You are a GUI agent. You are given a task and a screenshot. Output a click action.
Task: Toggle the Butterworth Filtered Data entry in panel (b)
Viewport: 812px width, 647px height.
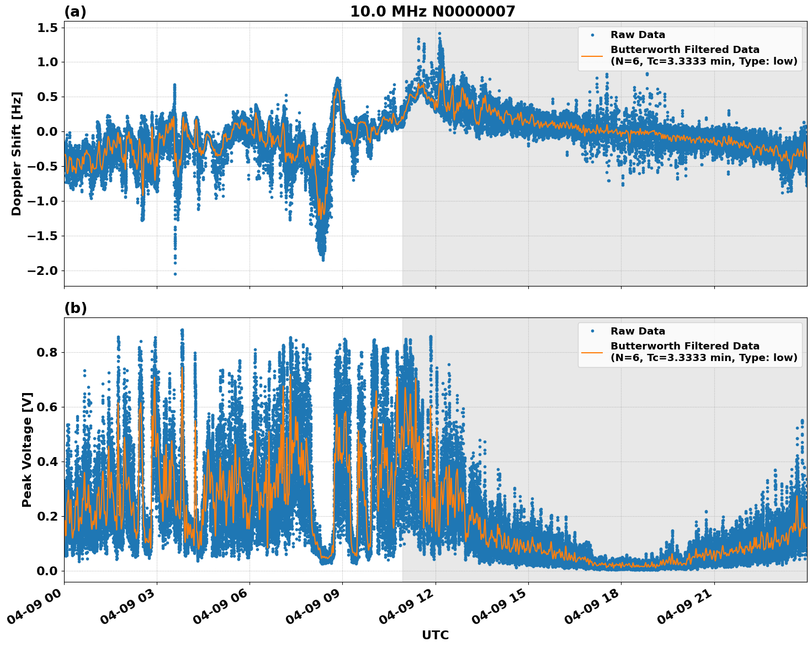[x=684, y=346]
